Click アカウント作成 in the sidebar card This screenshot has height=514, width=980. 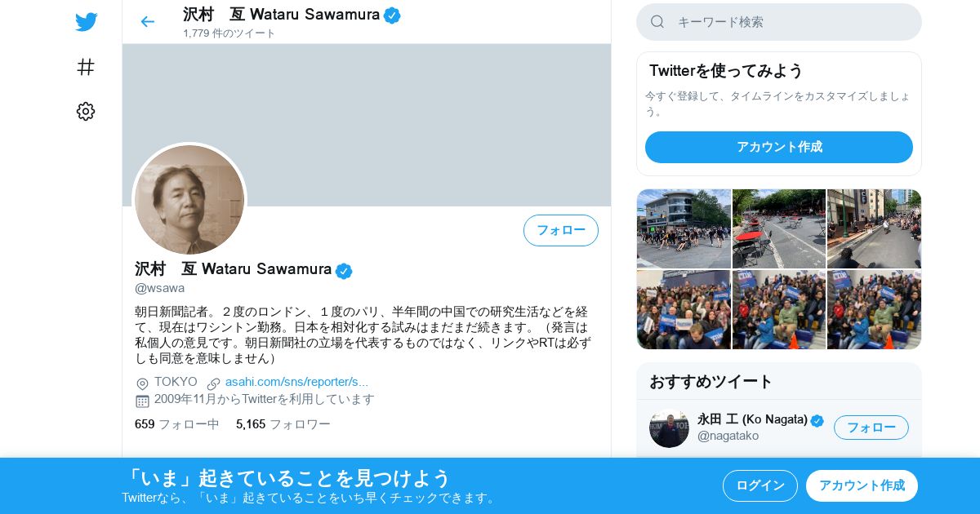pyautogui.click(x=779, y=147)
